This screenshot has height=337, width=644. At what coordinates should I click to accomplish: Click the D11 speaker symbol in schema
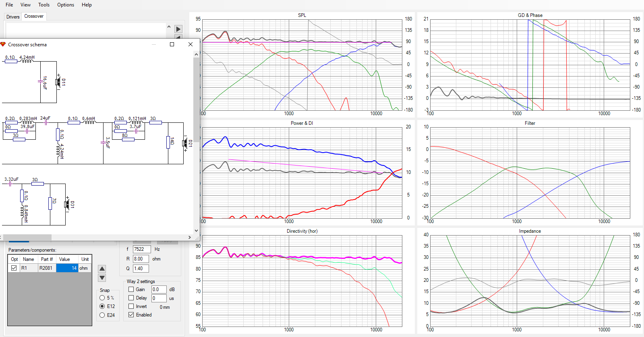58,82
